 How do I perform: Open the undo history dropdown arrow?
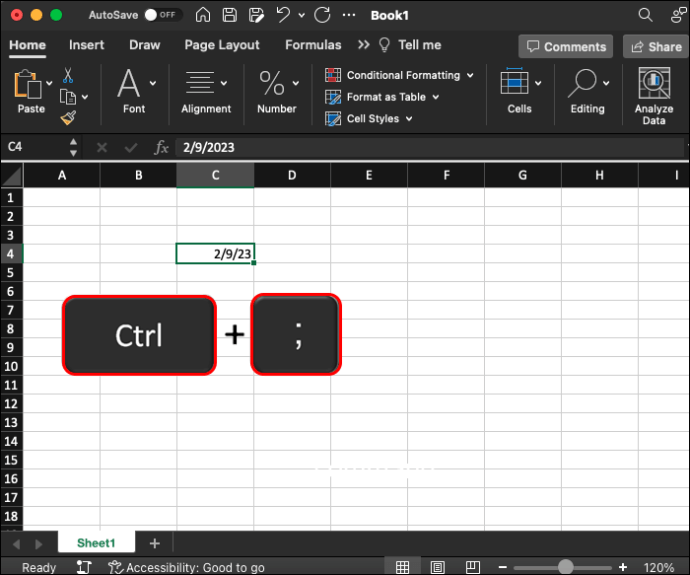point(301,15)
